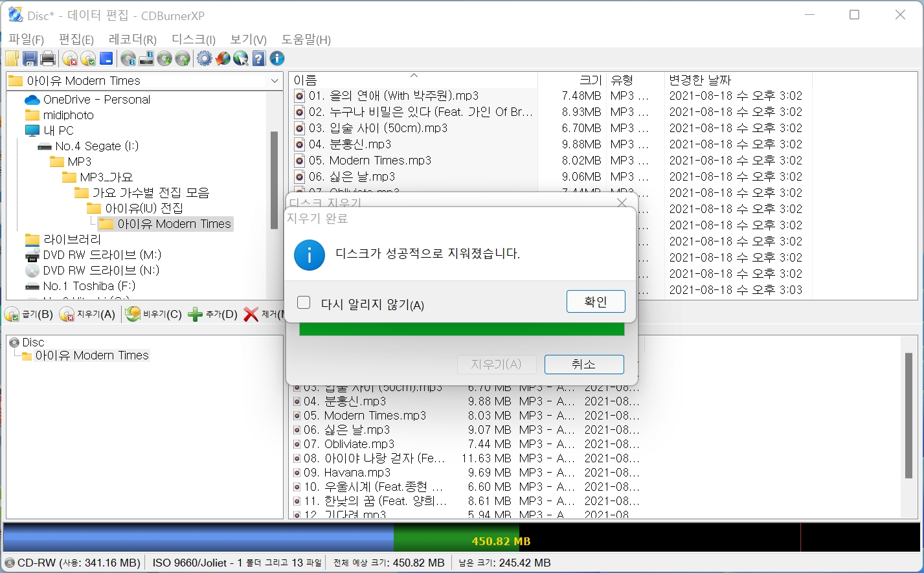Open the 도움말(H) menu
The image size is (924, 573).
tap(306, 39)
